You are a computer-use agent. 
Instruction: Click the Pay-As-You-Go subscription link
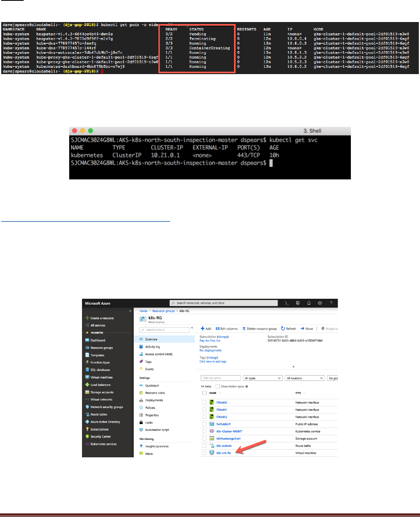tap(210, 340)
